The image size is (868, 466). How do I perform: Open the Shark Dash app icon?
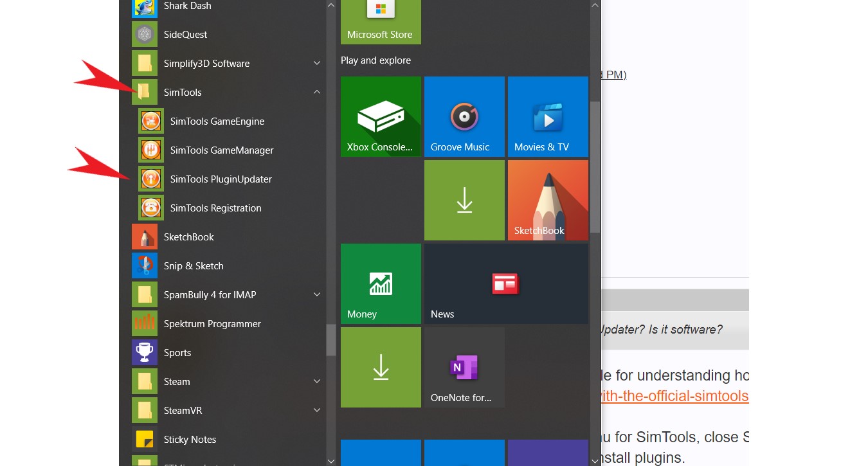click(145, 8)
